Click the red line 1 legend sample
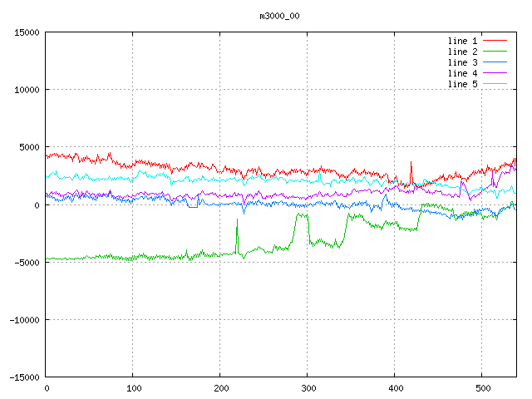532x399 pixels. click(495, 41)
